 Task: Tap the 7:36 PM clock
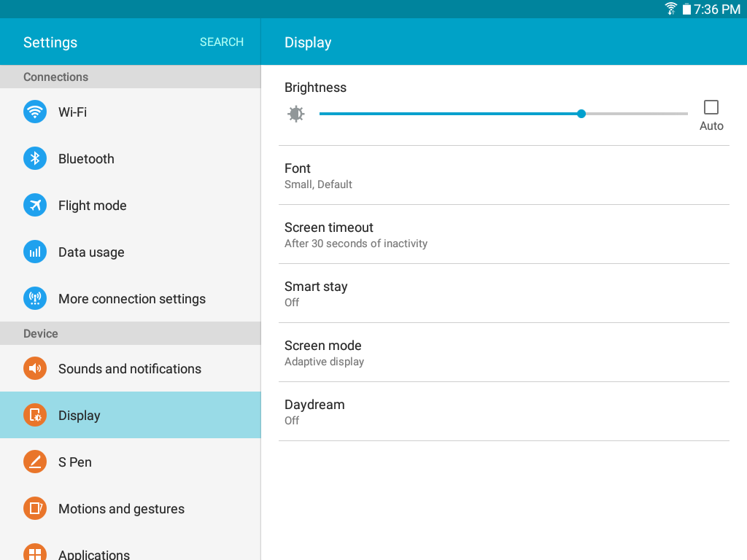point(717,9)
